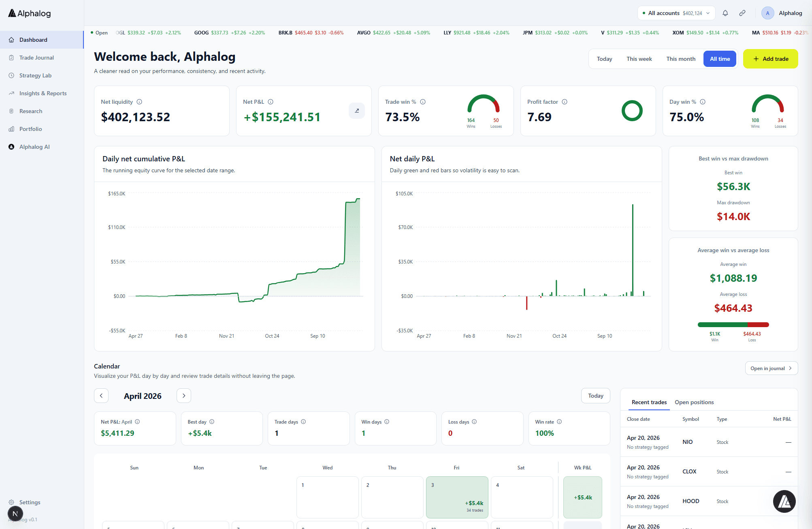Click Win rate info icon
Viewport: 812px width, 529px height.
tap(559, 422)
